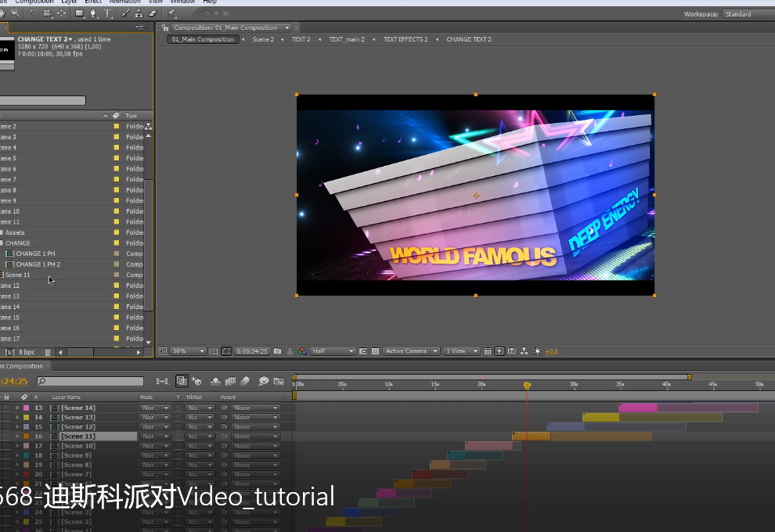775x532 pixels.
Task: Open the Help menu
Action: click(210, 2)
